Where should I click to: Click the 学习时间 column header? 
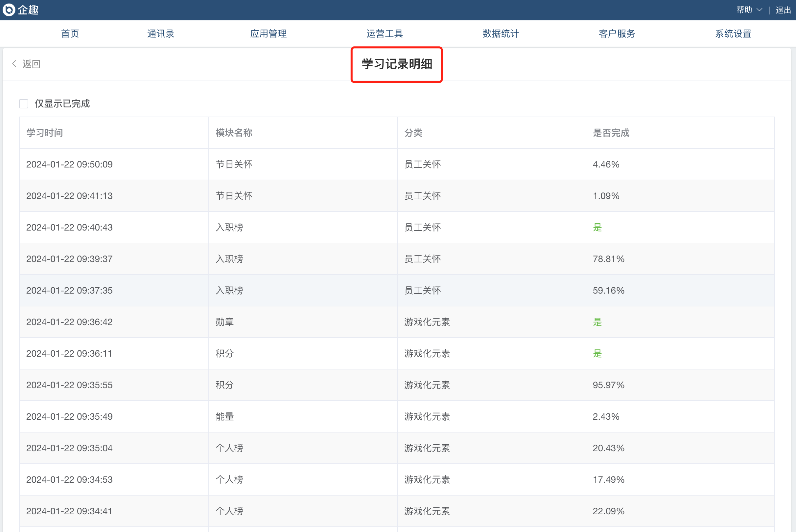[44, 133]
